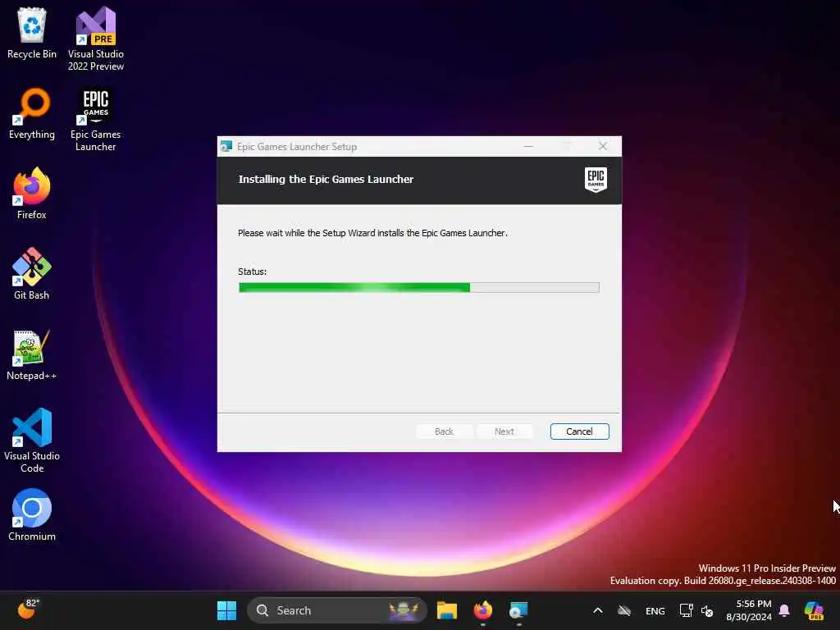Close the Epic Games Launcher Setup window
840x630 pixels.
point(603,146)
